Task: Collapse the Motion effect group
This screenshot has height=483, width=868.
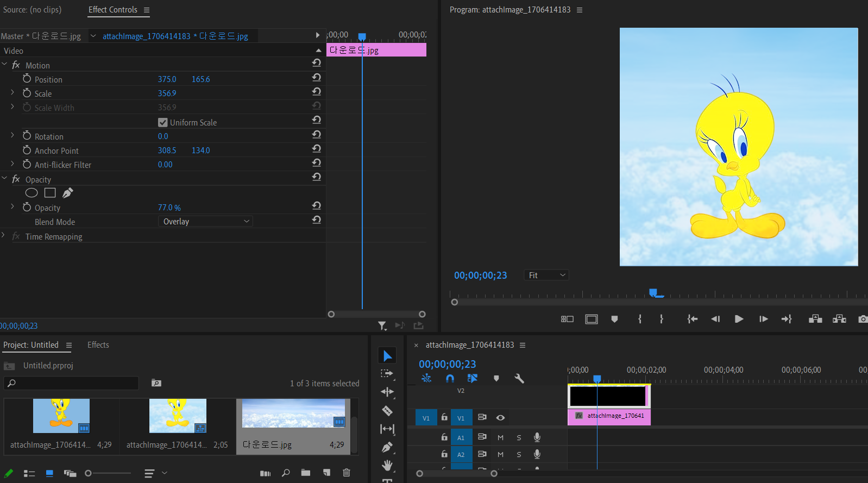Action: pyautogui.click(x=4, y=64)
